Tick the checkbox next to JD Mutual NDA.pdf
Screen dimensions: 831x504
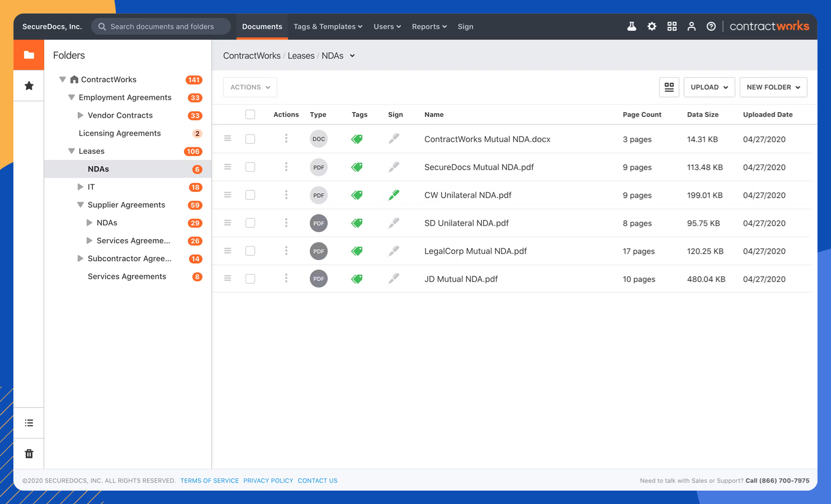coord(250,278)
